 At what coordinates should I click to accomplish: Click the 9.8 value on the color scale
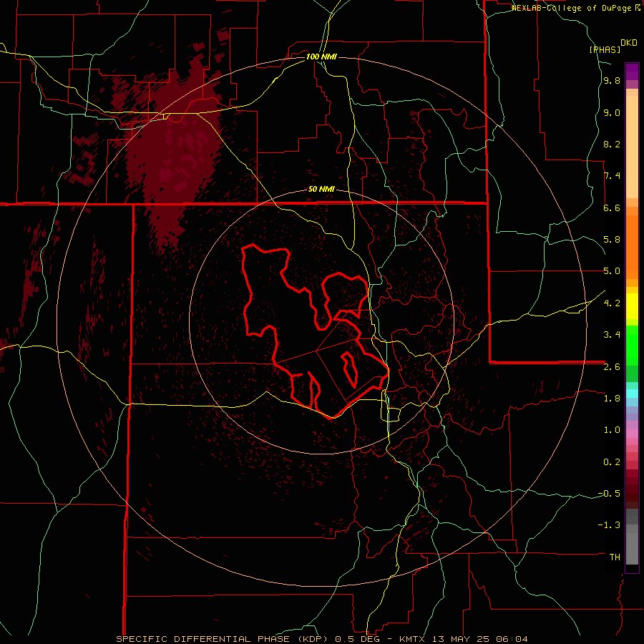tap(612, 81)
